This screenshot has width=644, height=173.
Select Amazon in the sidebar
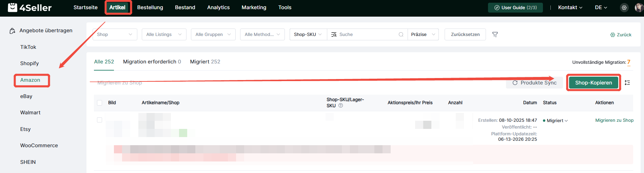[30, 80]
